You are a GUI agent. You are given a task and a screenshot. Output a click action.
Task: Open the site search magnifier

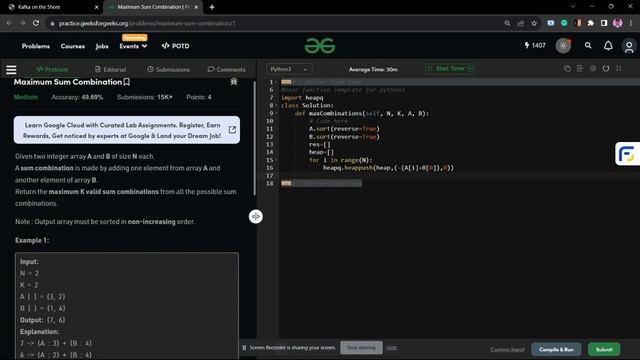588,46
